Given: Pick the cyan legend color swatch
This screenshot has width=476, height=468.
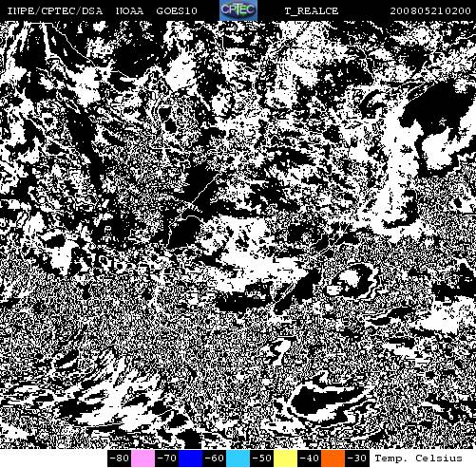Looking at the screenshot, I should (x=238, y=459).
